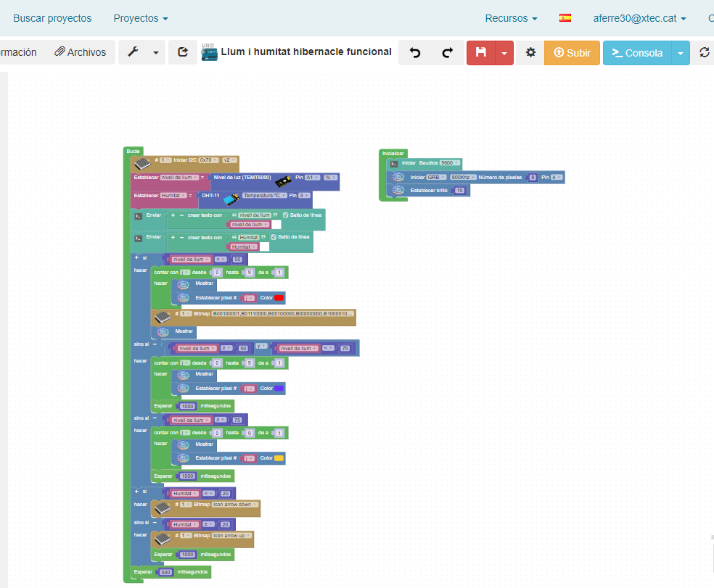Open the Recursos menu
Viewport: 714px width, 588px height.
click(x=511, y=18)
